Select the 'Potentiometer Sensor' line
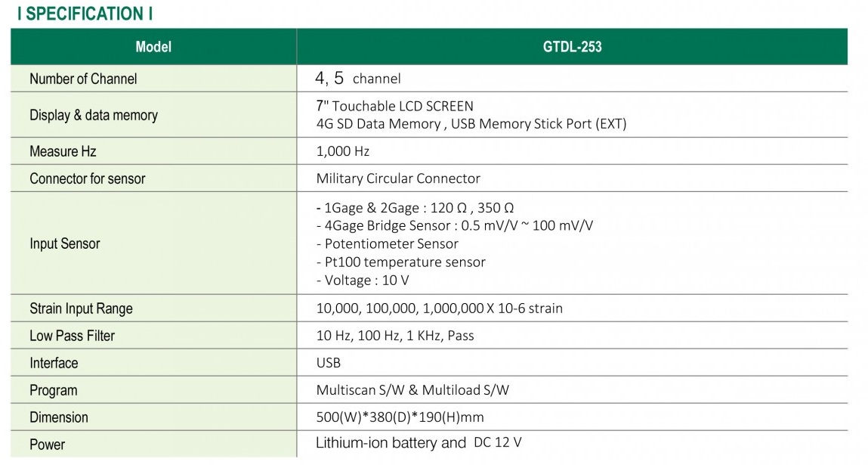This screenshot has width=868, height=465. pyautogui.click(x=388, y=244)
